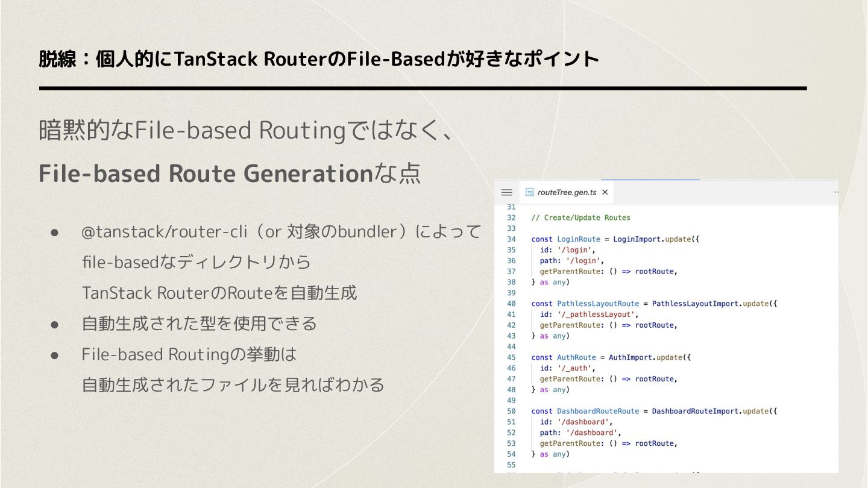Click the text 'TanStack RouterのRouteを自動生成'
The width and height of the screenshot is (868, 488).
click(219, 293)
